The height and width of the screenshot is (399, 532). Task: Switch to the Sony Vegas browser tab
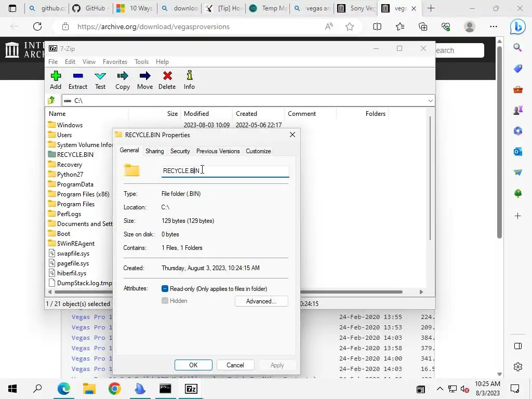[x=356, y=8]
